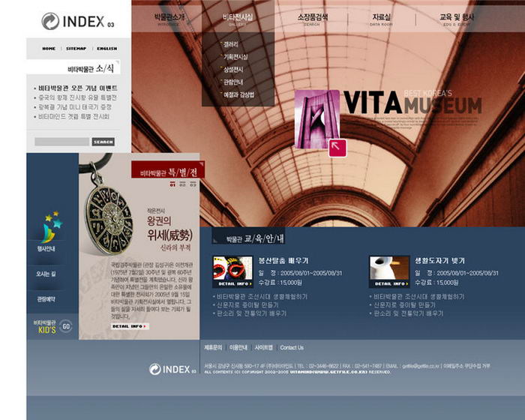Open the 봉산탈춤 mask thumbnail
The image size is (525, 420).
click(x=232, y=269)
